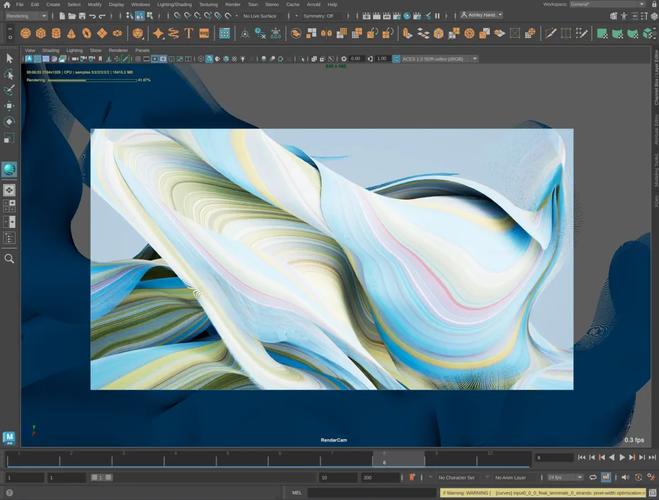Click the search magnifier icon in left sidebar

tap(9, 258)
